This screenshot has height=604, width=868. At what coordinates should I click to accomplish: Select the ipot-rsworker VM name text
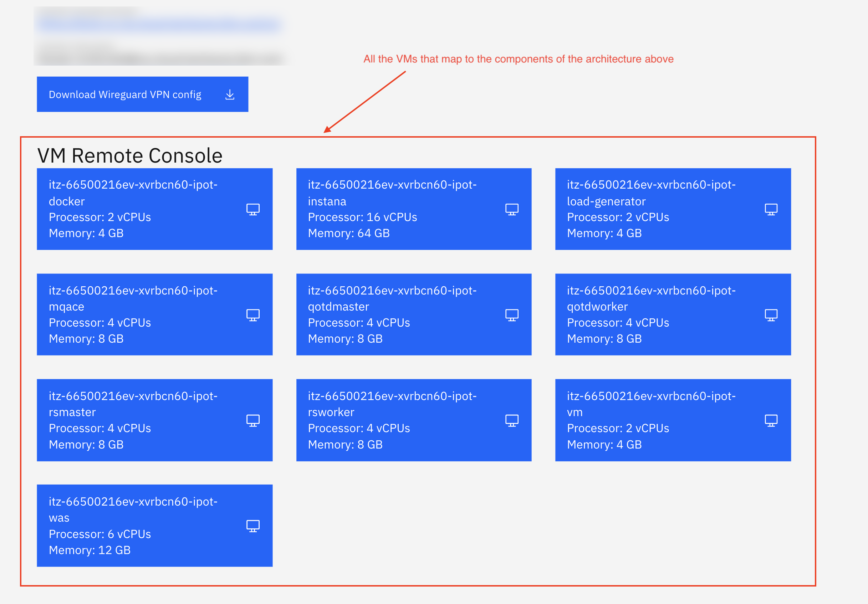[392, 404]
